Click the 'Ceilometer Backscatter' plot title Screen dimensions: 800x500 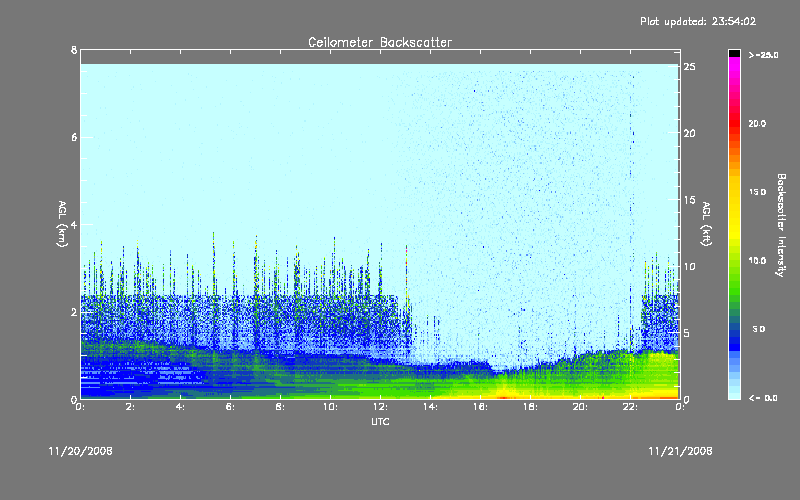[x=380, y=42]
